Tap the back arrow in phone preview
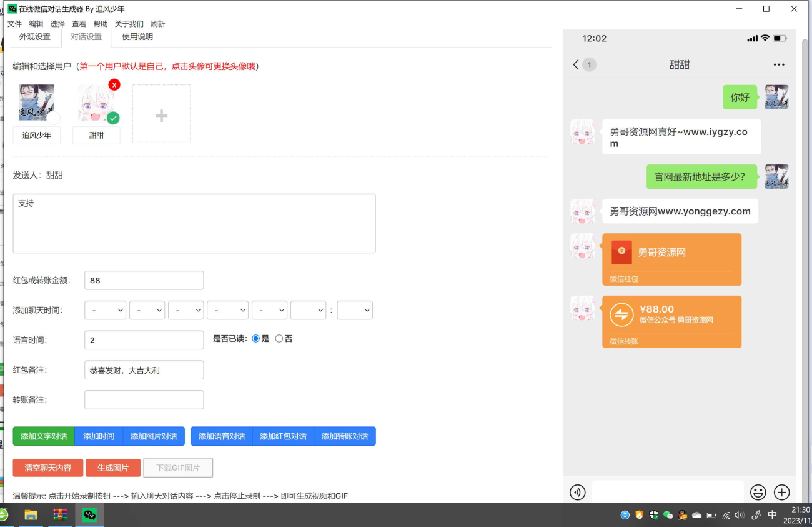Viewport: 812px width, 527px height. (x=576, y=64)
